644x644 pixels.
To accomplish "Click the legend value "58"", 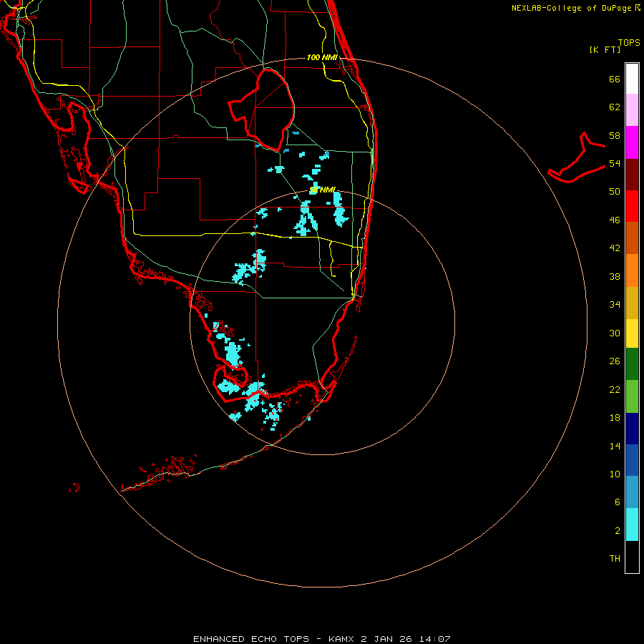I will [615, 135].
